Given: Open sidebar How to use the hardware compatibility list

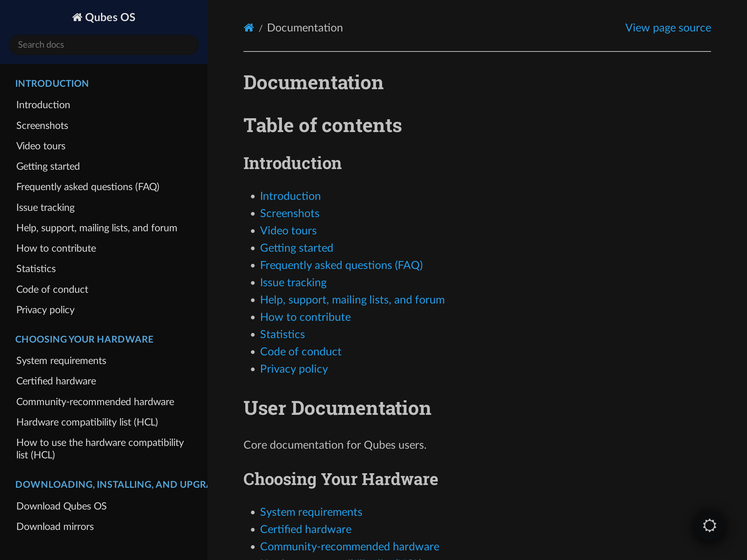Looking at the screenshot, I should [x=100, y=449].
